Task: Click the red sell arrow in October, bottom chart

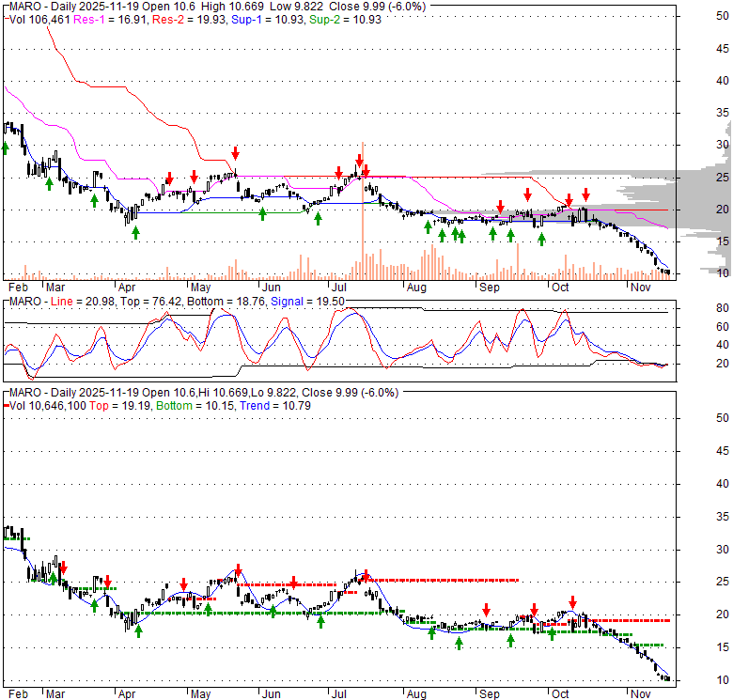Action: click(571, 602)
